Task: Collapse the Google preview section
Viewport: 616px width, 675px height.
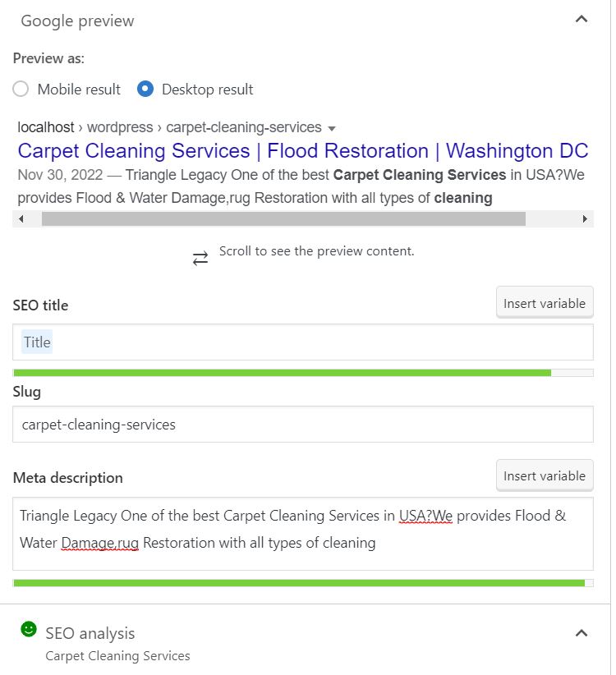Action: [x=582, y=20]
